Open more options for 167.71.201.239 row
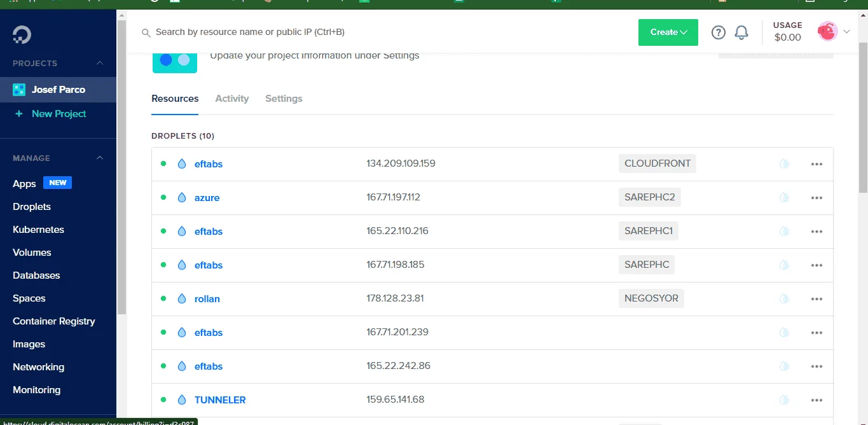Viewport: 868px width, 425px height. (817, 333)
